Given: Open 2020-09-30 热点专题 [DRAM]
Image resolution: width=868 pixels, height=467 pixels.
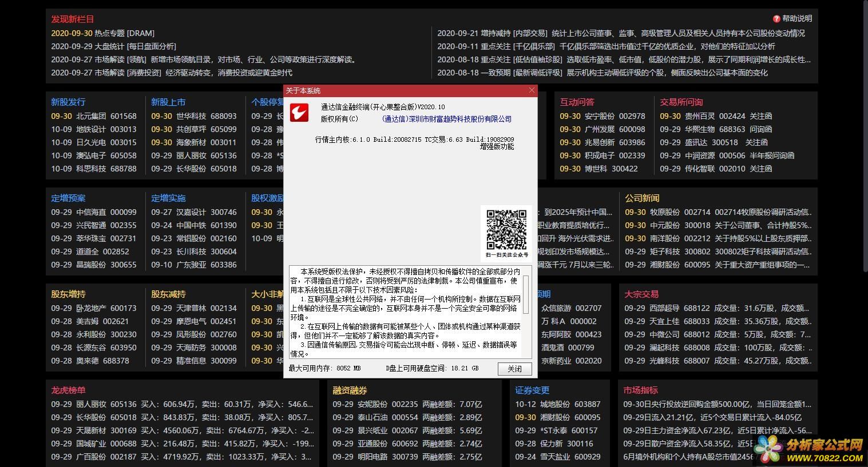Looking at the screenshot, I should [103, 33].
